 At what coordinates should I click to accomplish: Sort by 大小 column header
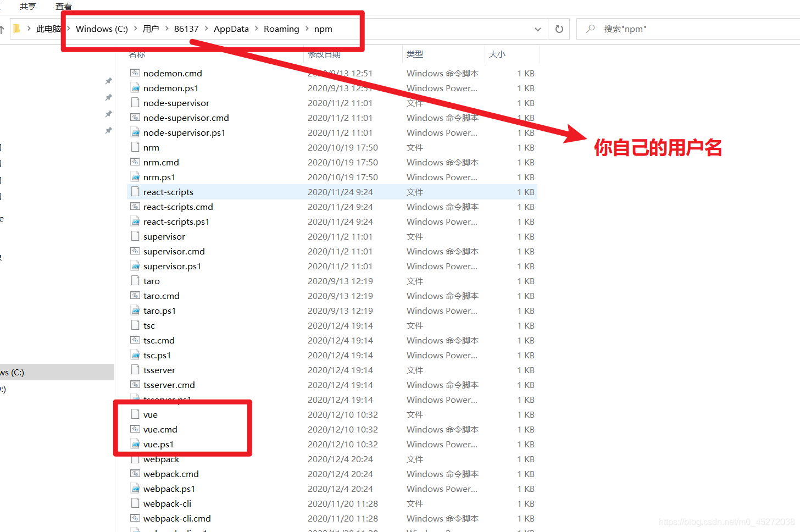[x=497, y=54]
